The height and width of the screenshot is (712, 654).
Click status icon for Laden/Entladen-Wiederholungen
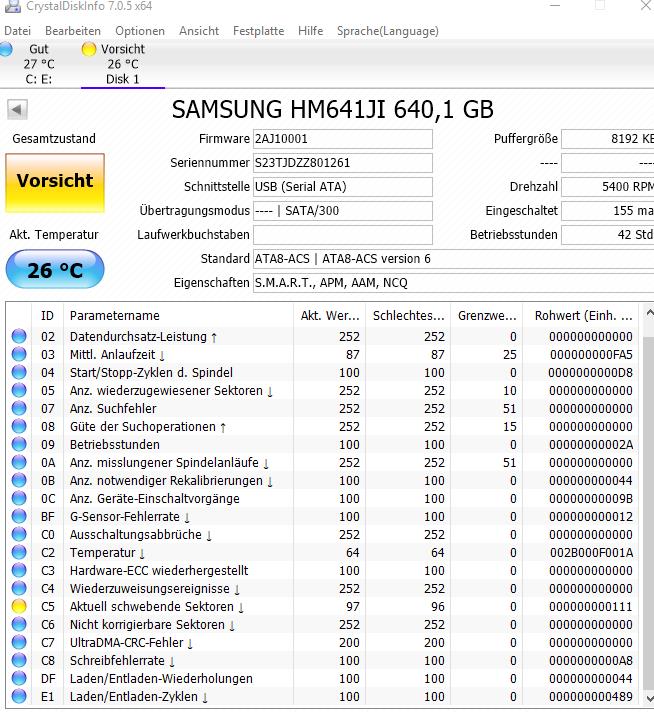(19, 678)
